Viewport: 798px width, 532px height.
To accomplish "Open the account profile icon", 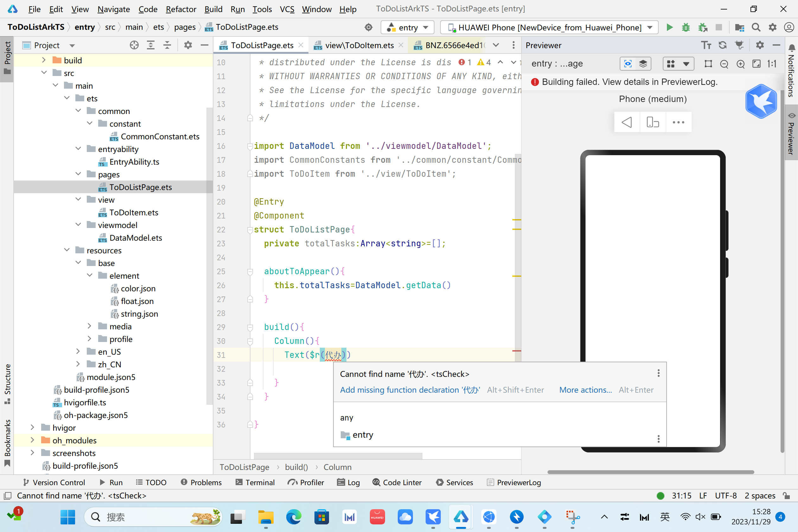I will [789, 27].
